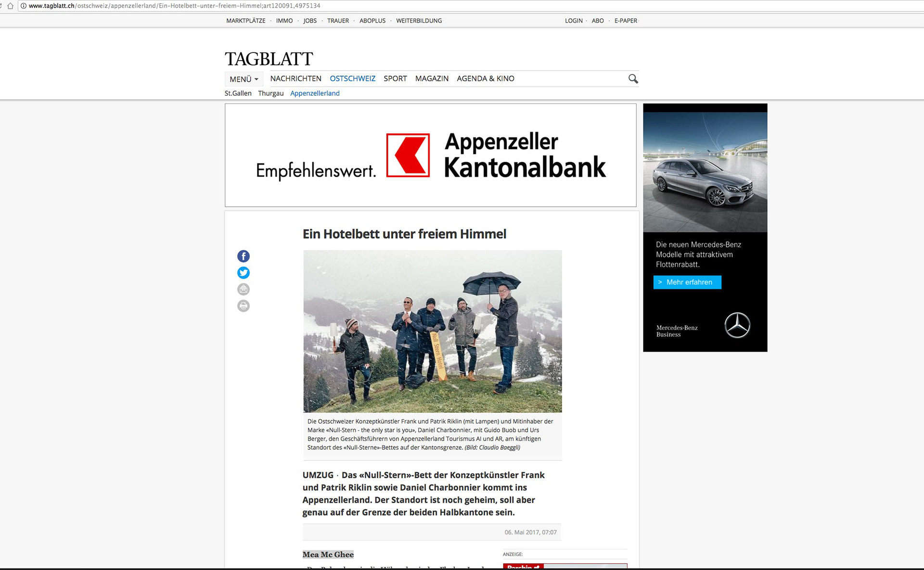Open the MAGAZIN section
This screenshot has width=924, height=570.
pyautogui.click(x=432, y=78)
